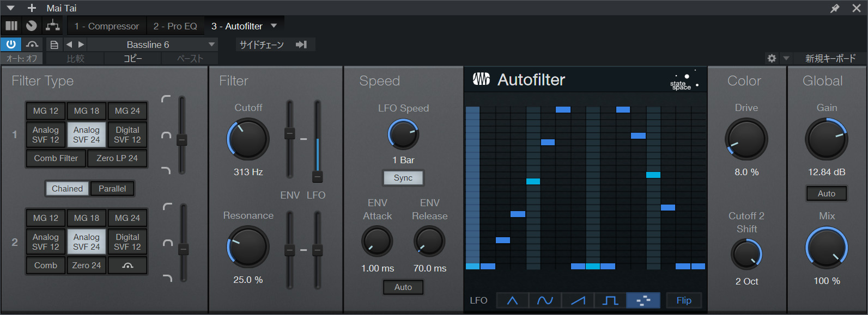Select MG 18 for filter 2
This screenshot has height=315, width=868.
[x=87, y=218]
